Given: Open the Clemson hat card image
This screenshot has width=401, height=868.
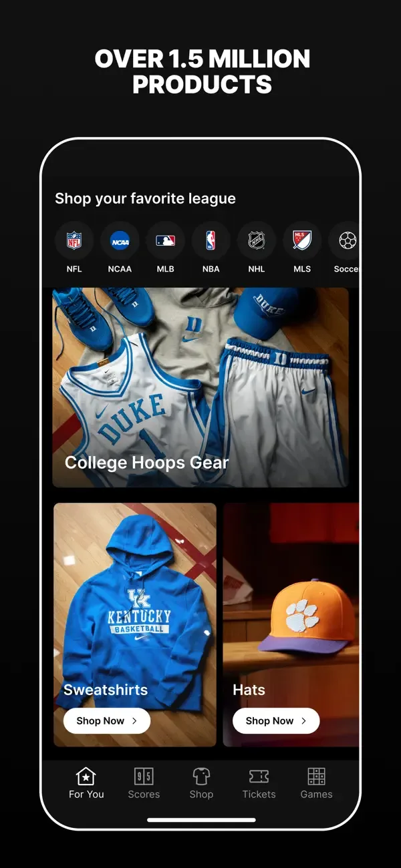Looking at the screenshot, I should pyautogui.click(x=291, y=624).
